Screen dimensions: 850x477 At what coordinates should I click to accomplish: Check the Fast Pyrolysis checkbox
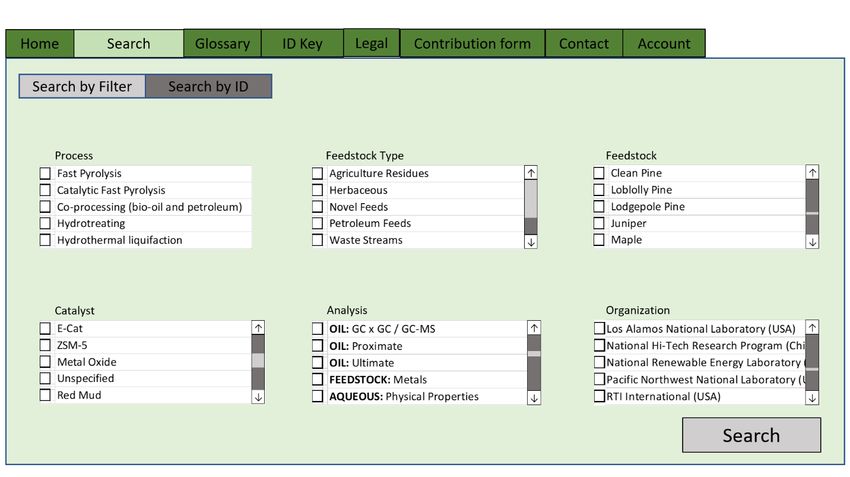(x=45, y=173)
